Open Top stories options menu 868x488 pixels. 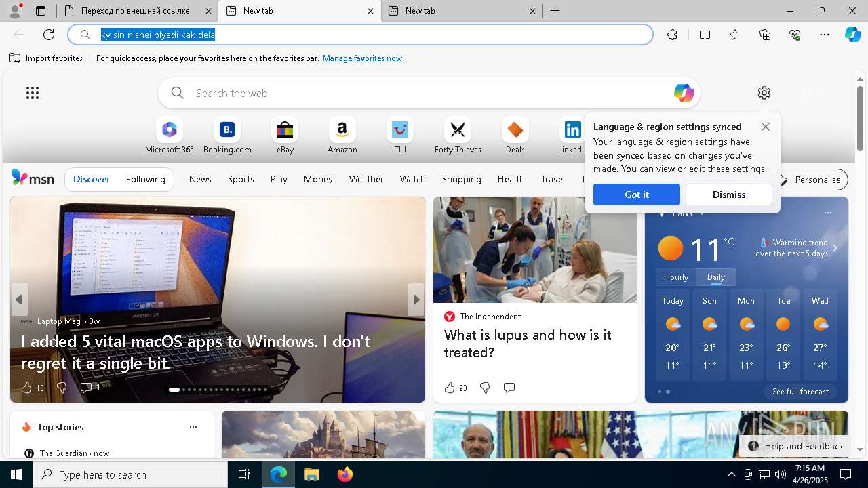pos(193,427)
